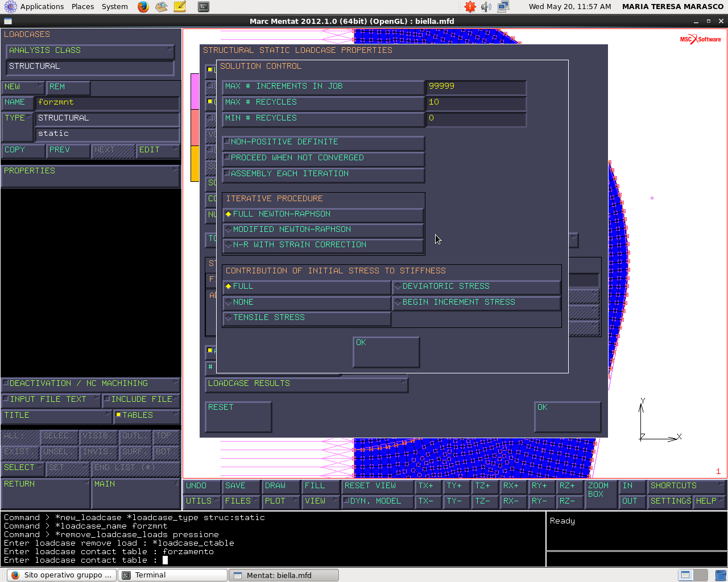Confirm Solution Control with OK
728x582 pixels.
[x=386, y=352]
